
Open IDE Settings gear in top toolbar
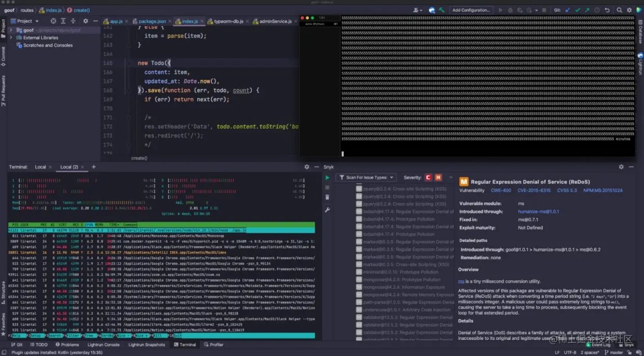coord(629,10)
